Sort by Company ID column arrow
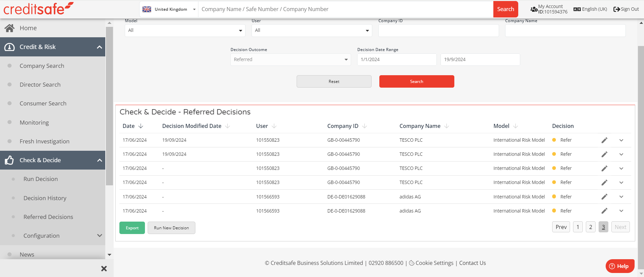The height and width of the screenshot is (277, 644). [365, 126]
